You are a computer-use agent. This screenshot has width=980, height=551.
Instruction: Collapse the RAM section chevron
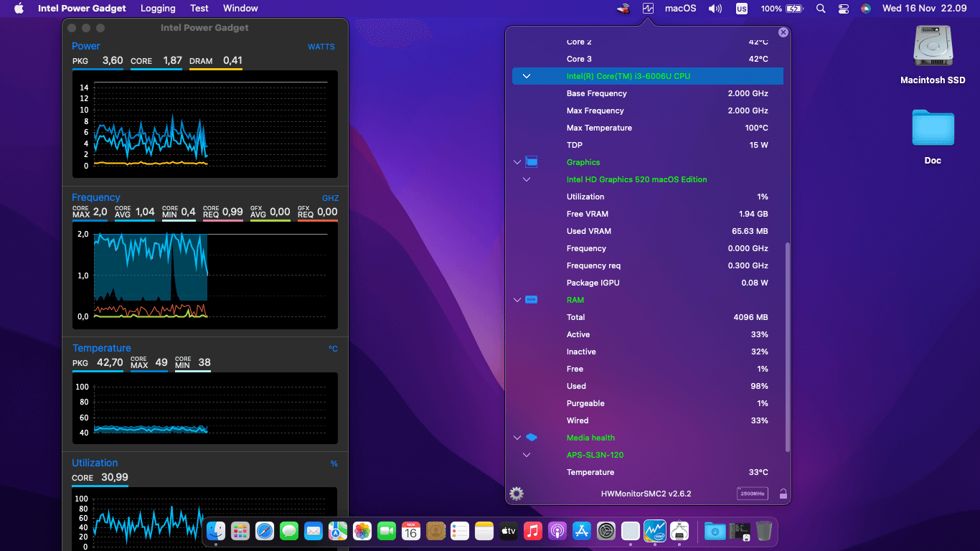[x=517, y=300]
